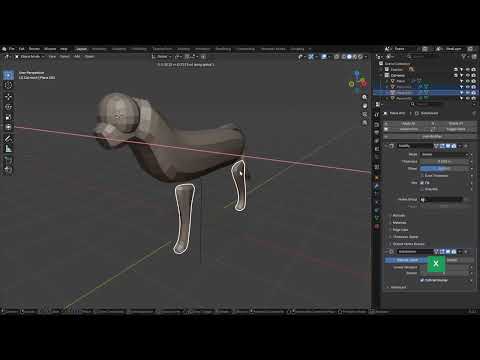
Task: Select Catmull-Clark subdivision type
Action: pos(405,260)
